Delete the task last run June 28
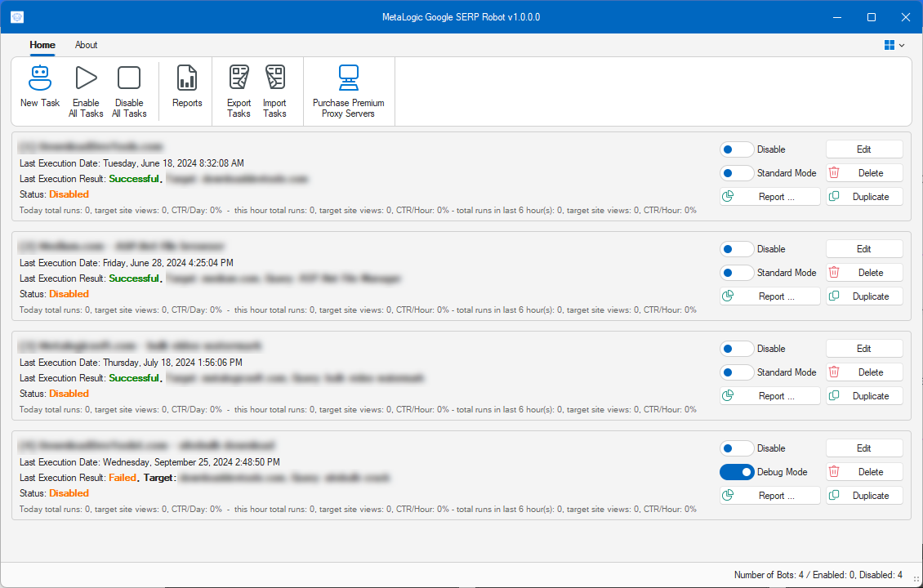 pyautogui.click(x=864, y=273)
